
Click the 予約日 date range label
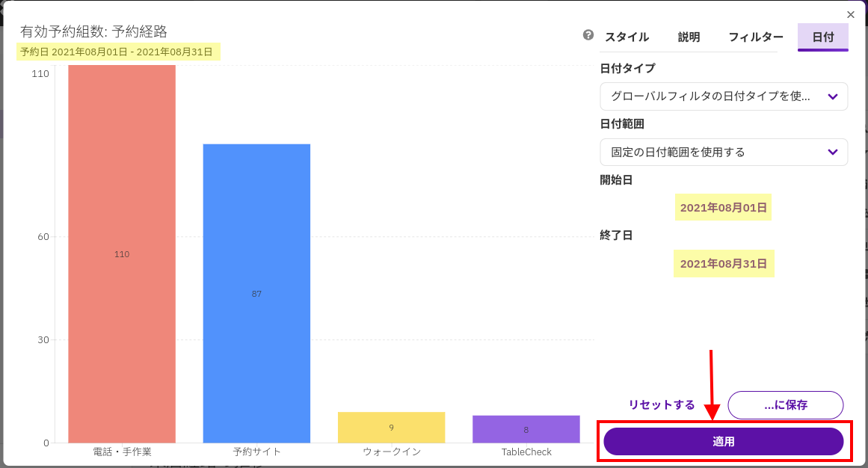click(118, 52)
